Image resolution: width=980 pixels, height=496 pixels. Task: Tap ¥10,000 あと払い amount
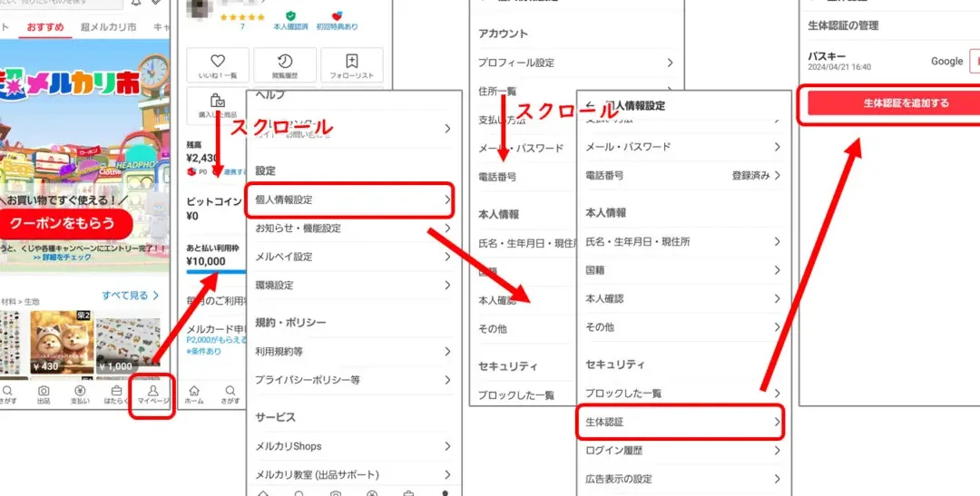point(206,261)
